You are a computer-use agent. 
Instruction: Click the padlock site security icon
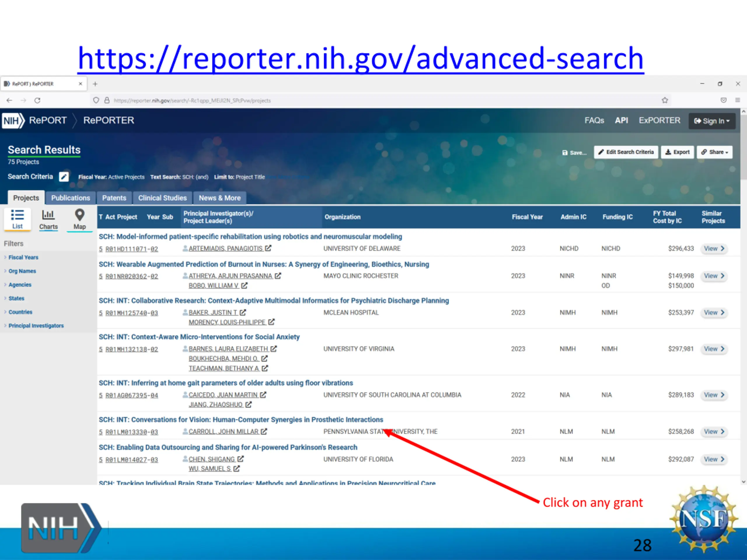pyautogui.click(x=107, y=100)
